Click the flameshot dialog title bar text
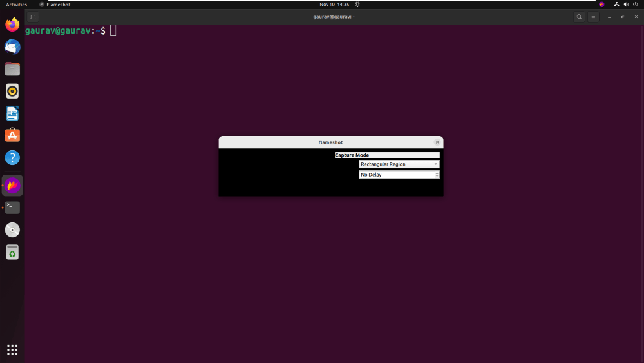Image resolution: width=644 pixels, height=363 pixels. tap(330, 142)
